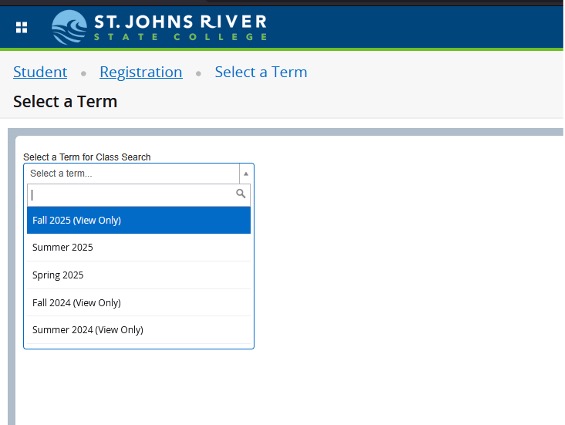Screen dimensions: 565x425
Task: Pick Fall 2024 (View Only) term
Action: point(139,302)
